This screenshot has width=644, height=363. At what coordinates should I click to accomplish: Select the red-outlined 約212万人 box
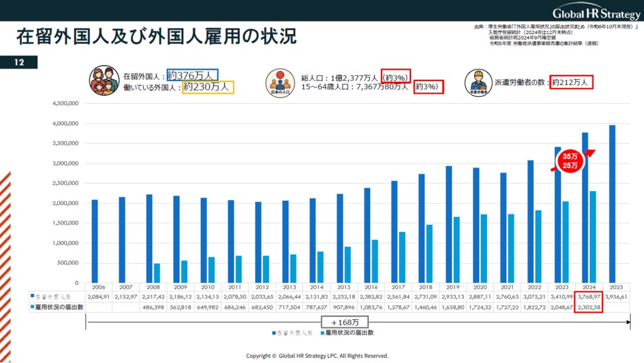pos(572,82)
